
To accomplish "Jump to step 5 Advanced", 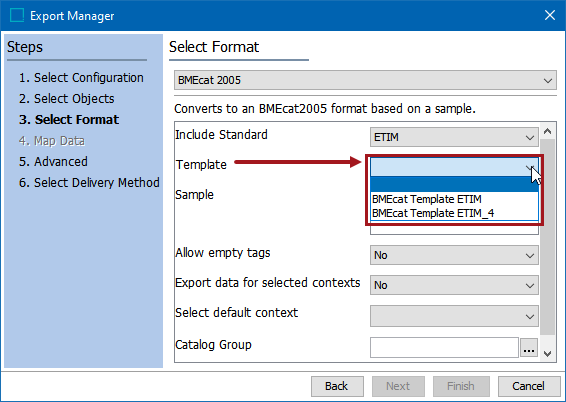I will [x=53, y=162].
